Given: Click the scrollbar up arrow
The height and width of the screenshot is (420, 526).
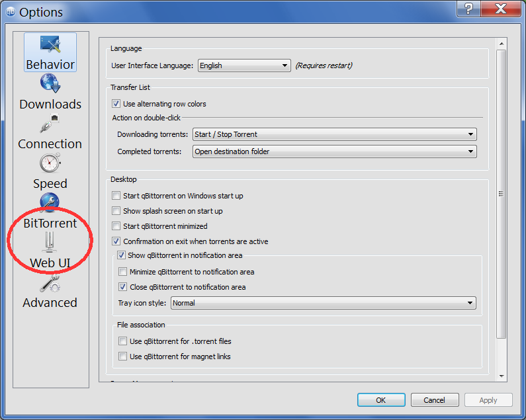Looking at the screenshot, I should coord(502,44).
